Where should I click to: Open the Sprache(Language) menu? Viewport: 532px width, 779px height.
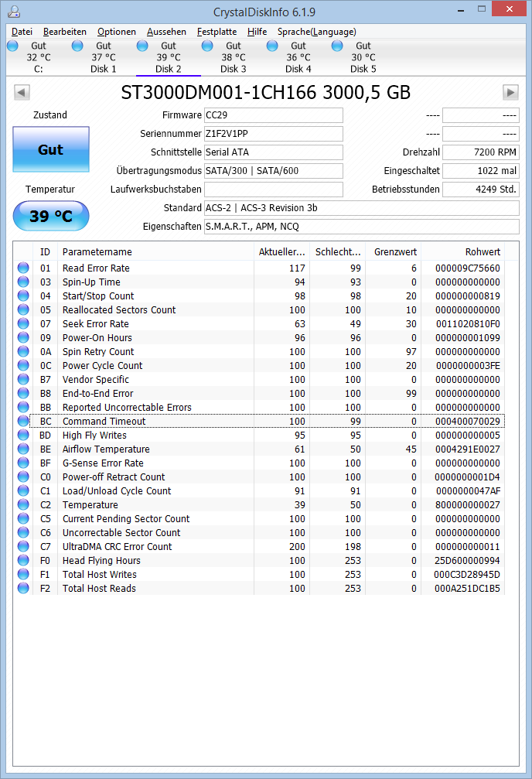[317, 32]
